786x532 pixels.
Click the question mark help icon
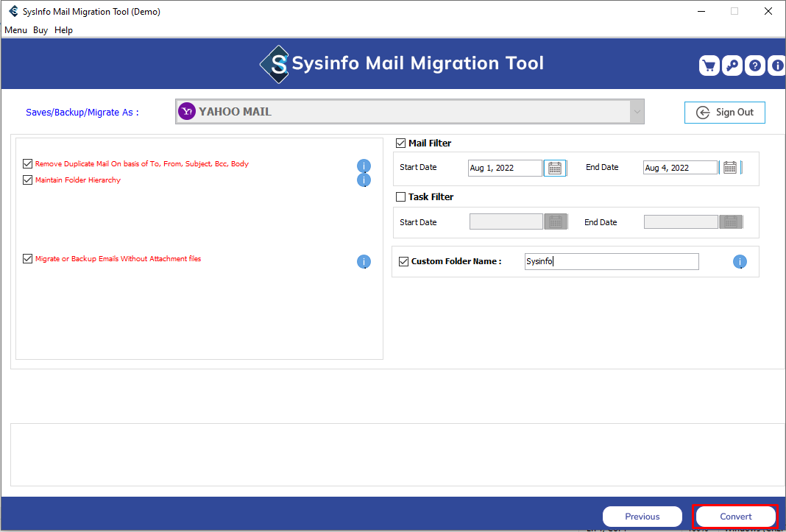(x=754, y=65)
